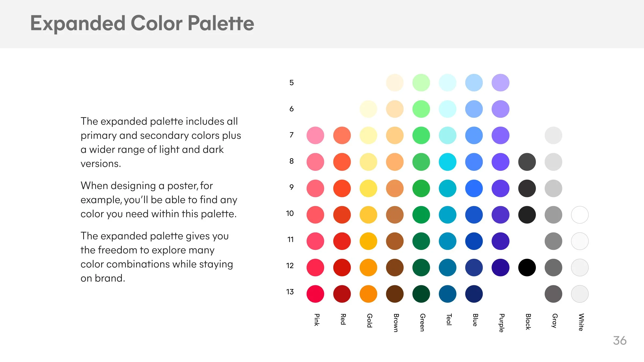Click the Green column label
This screenshot has height=362, width=644.
click(422, 323)
